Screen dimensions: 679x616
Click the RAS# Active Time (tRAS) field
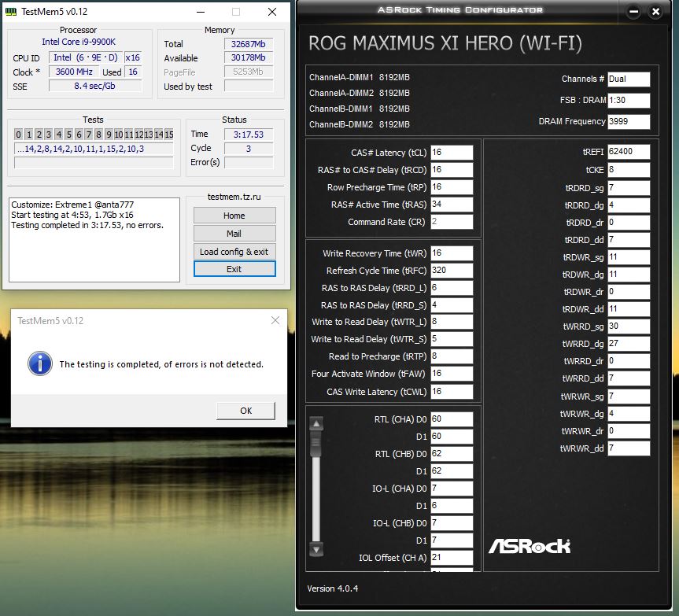[452, 205]
